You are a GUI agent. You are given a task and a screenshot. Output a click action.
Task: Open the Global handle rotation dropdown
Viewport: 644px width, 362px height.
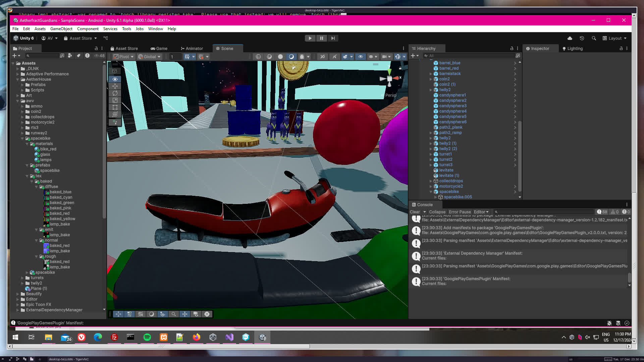point(149,57)
